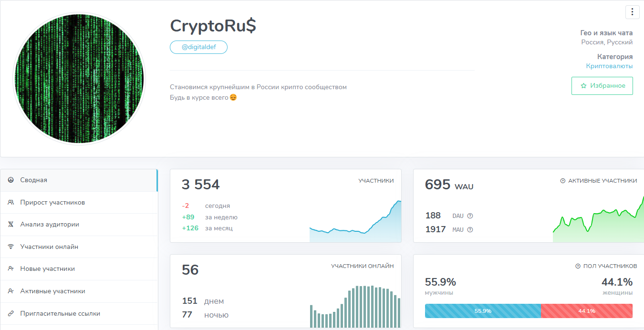Open the Криптовалюты category link
644x330 pixels.
pos(609,66)
